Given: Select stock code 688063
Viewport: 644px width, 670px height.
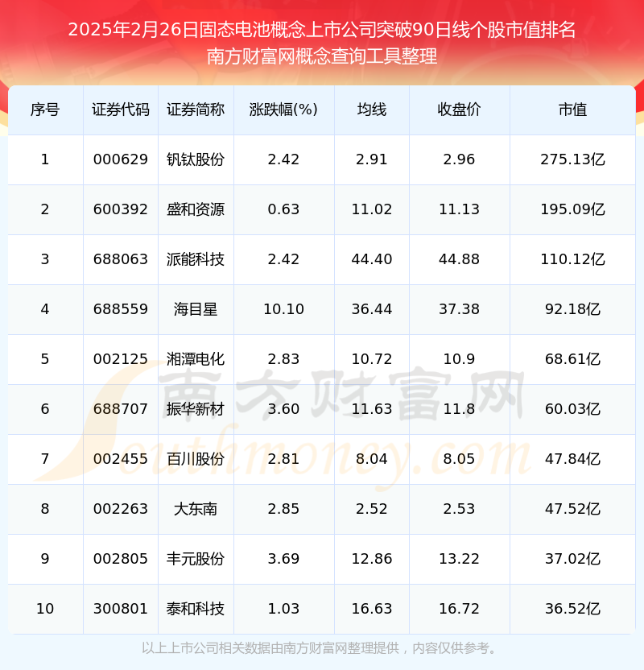Looking at the screenshot, I should pos(121,259).
